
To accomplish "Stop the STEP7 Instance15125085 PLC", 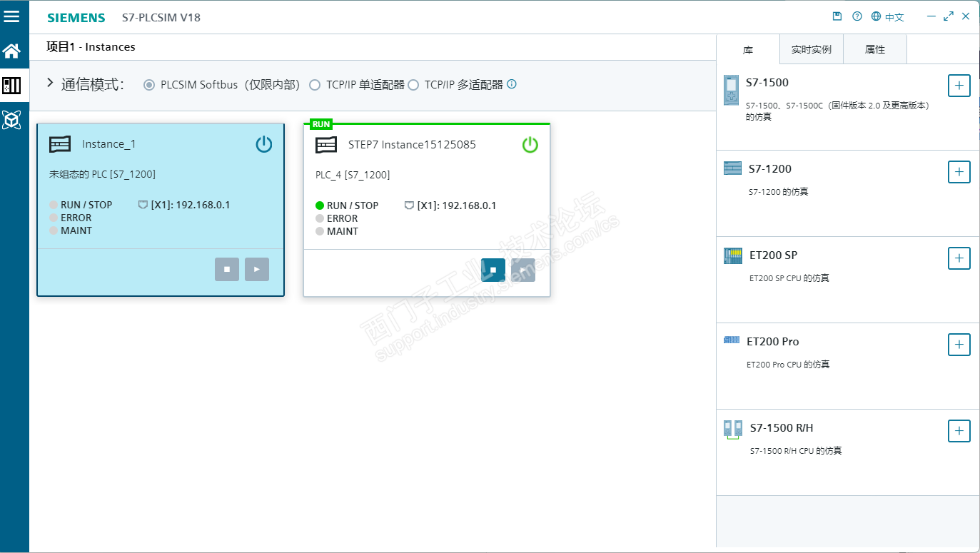I will [493, 270].
